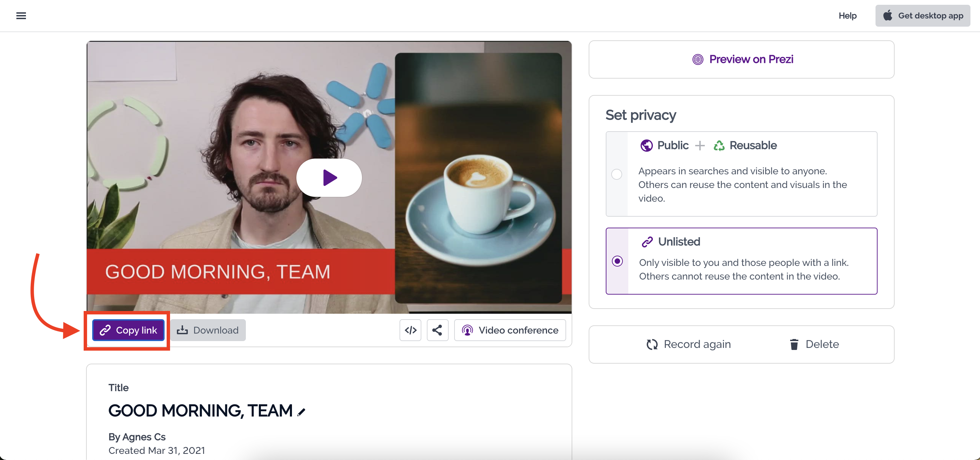Image resolution: width=980 pixels, height=460 pixels.
Task: Click the GOOD MORNING, TEAM title text
Action: [x=200, y=410]
